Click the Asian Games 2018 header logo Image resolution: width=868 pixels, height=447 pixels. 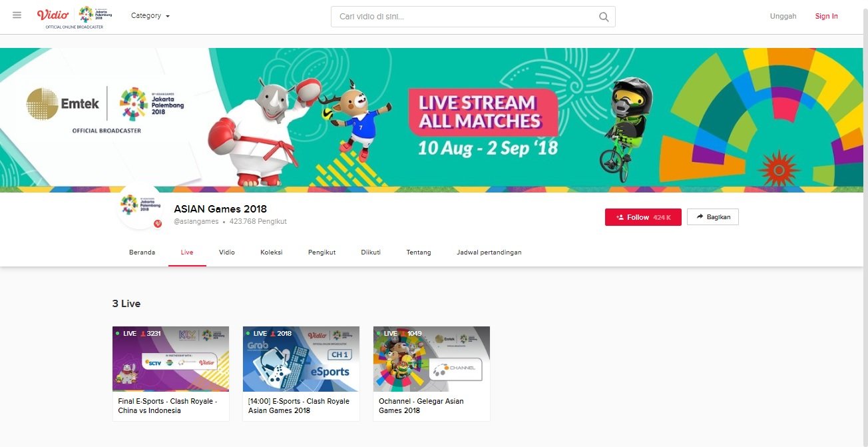(95, 15)
